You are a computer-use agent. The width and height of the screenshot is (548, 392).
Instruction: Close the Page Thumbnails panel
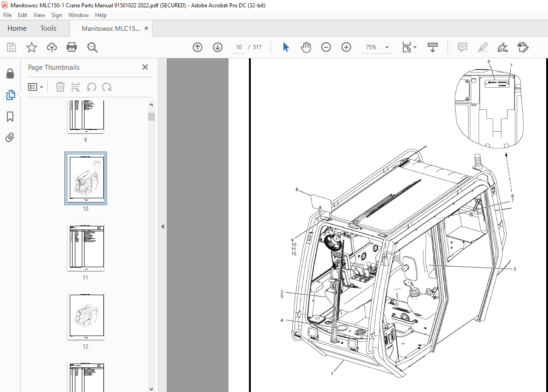145,67
